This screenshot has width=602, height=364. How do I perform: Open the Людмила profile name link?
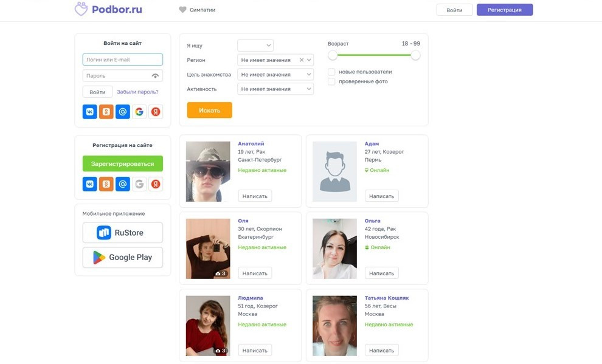point(251,298)
